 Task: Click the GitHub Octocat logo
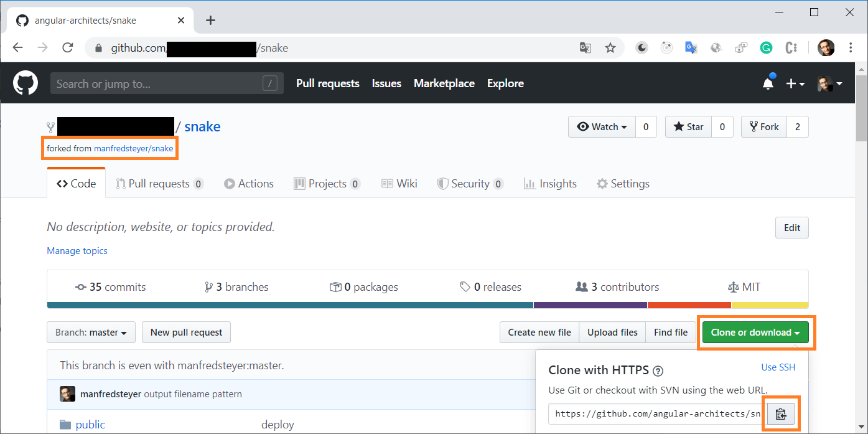26,83
